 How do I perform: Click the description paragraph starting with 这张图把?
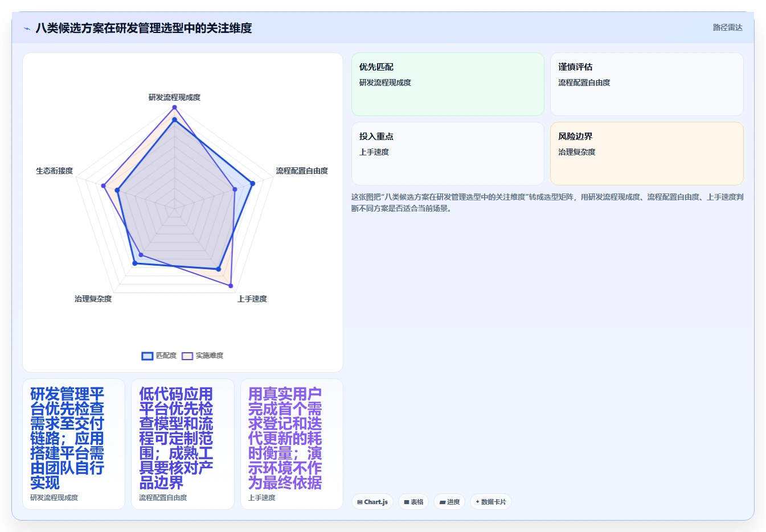pyautogui.click(x=547, y=203)
